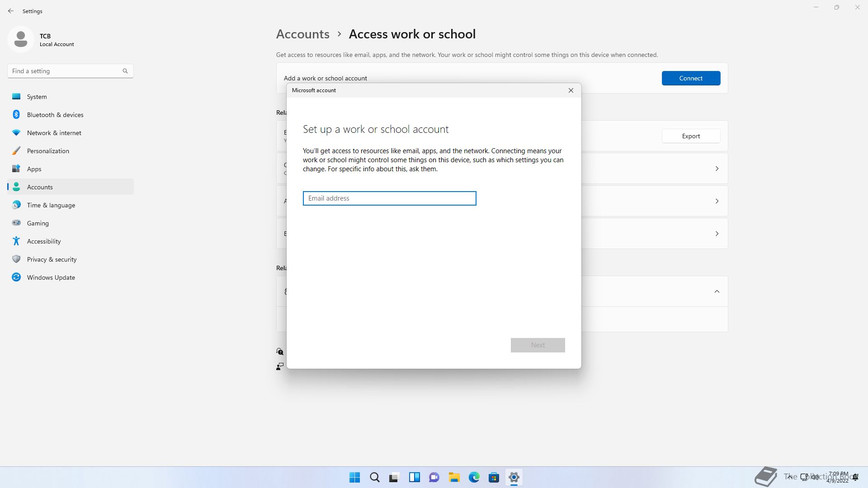868x488 pixels.
Task: Click the Give feedback icon
Action: 280,366
